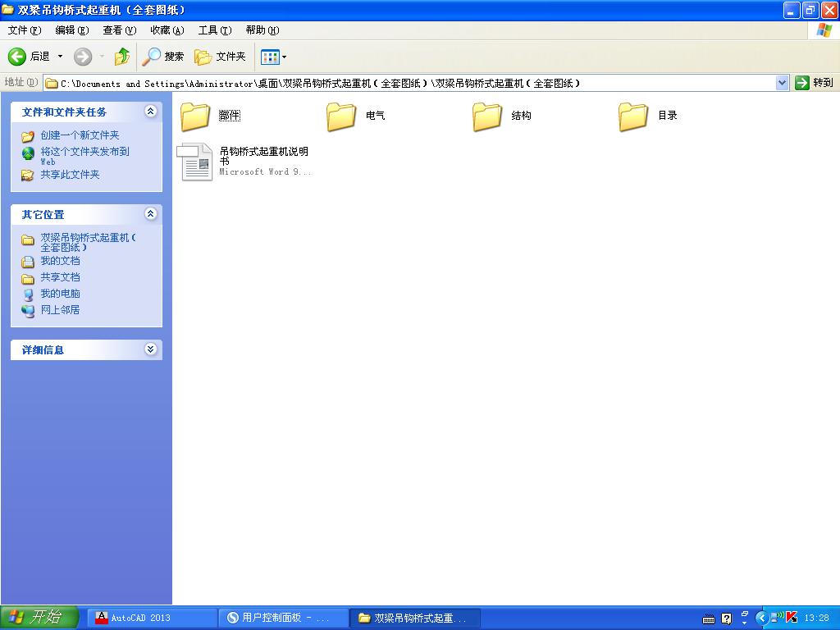Expand the 详细信息 panel
This screenshot has height=630, width=840.
click(151, 349)
